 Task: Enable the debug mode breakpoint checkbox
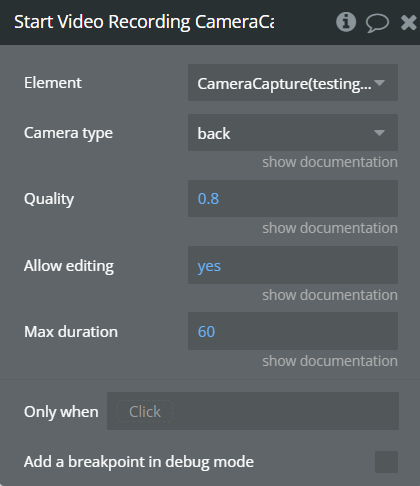(x=386, y=462)
